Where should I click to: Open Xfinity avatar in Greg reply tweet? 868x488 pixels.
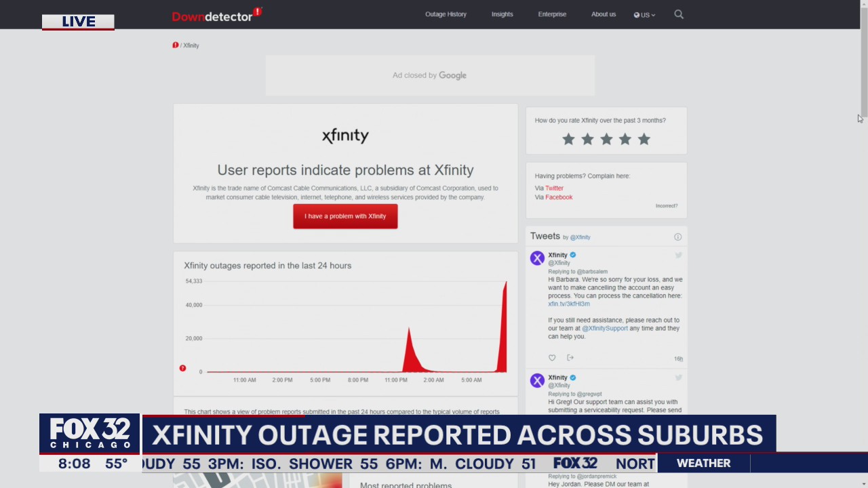point(537,381)
